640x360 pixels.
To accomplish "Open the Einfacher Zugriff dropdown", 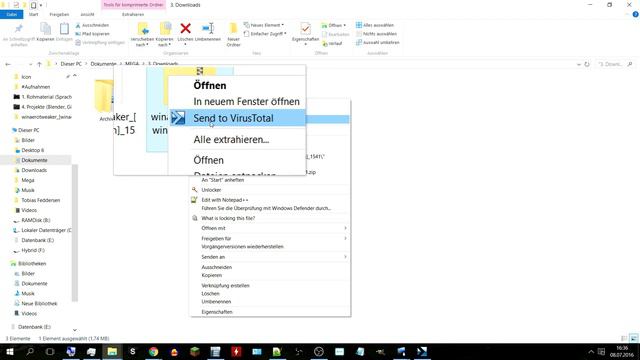I will pos(265,34).
